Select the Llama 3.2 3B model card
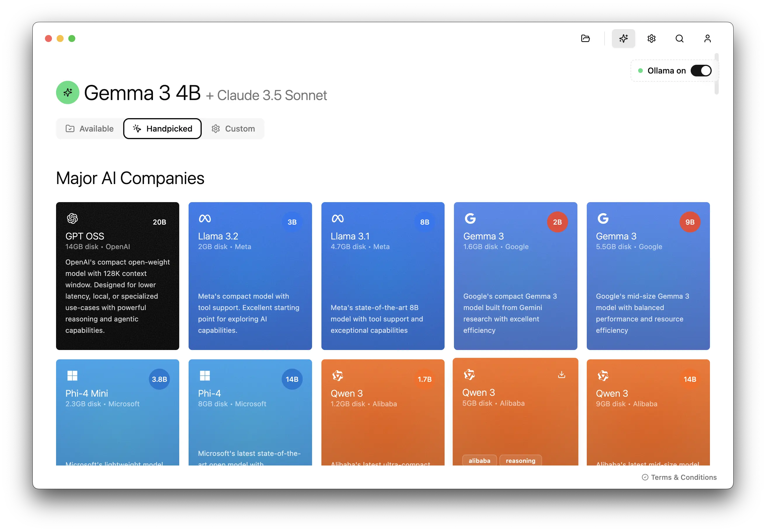 pyautogui.click(x=250, y=276)
